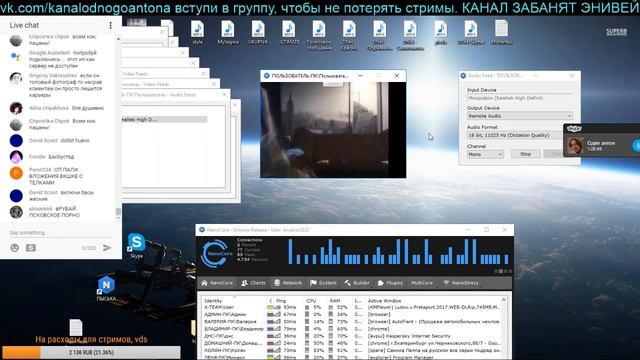640x360 pixels.
Task: Select the ВЛАДИМИР-ПК\Владимир client row
Action: pos(352,329)
